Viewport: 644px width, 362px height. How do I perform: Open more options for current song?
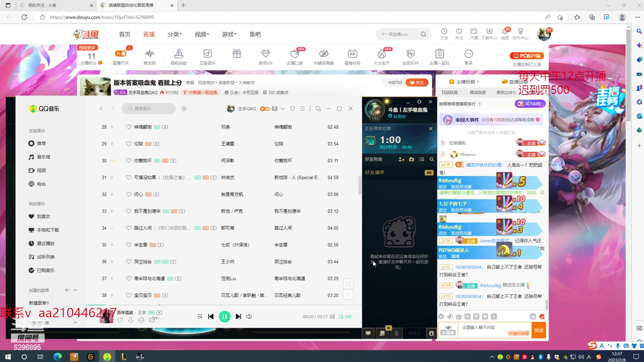(141, 320)
